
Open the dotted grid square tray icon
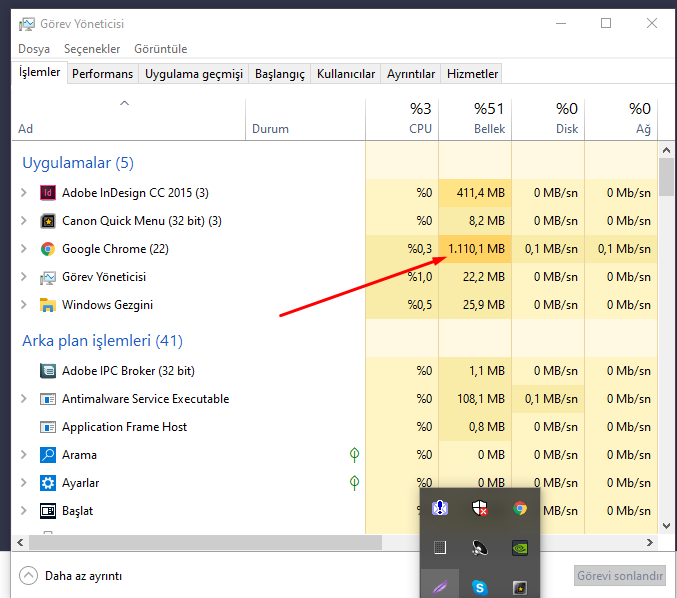click(x=440, y=548)
